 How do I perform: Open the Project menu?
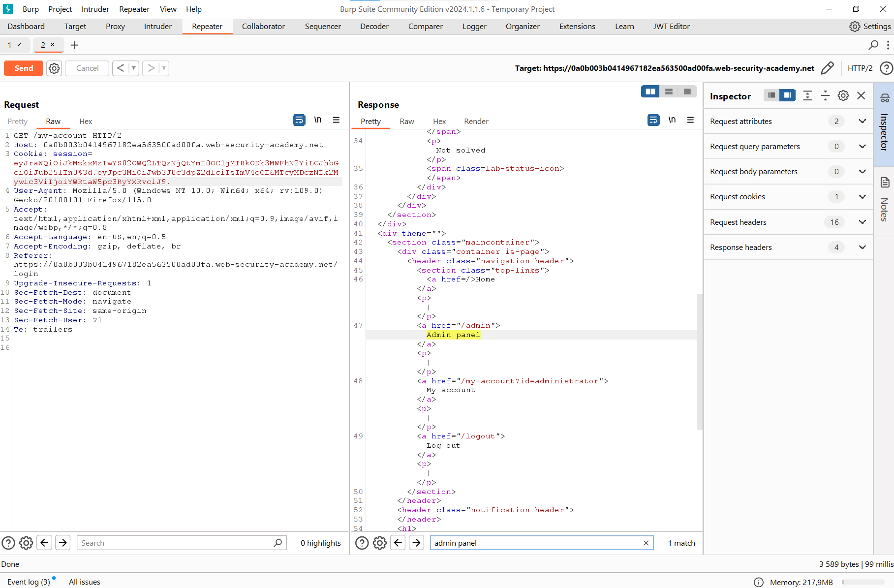pos(60,9)
